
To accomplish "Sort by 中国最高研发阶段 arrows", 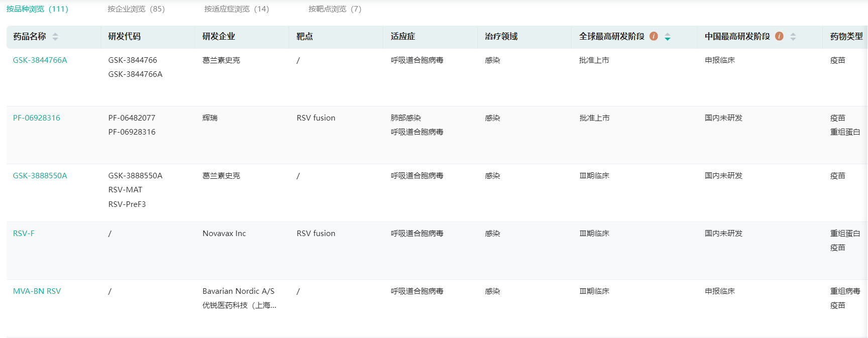I will pos(793,37).
